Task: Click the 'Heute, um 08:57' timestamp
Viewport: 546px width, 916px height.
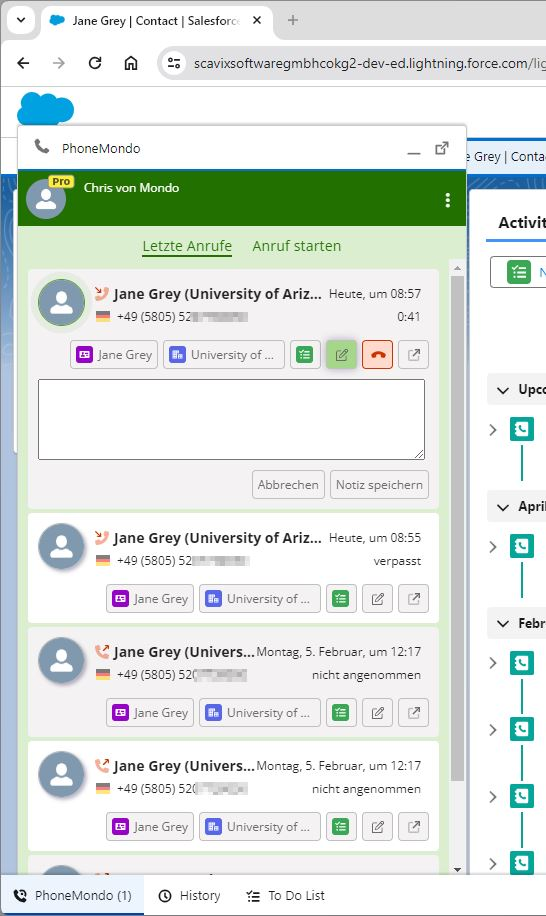Action: click(375, 294)
